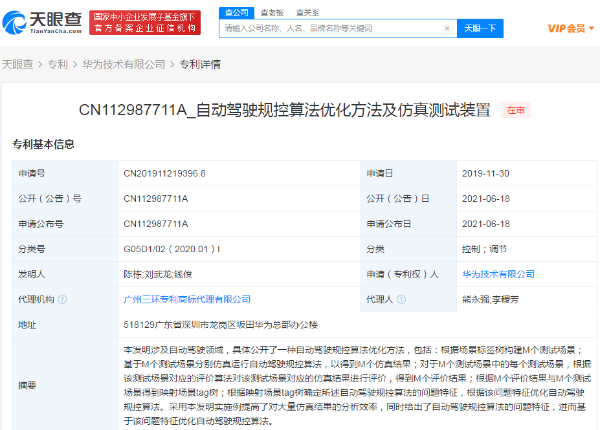Select inventor names 陈栋;刘武龙;钱俊
The width and height of the screenshot is (600, 430).
[x=158, y=274]
